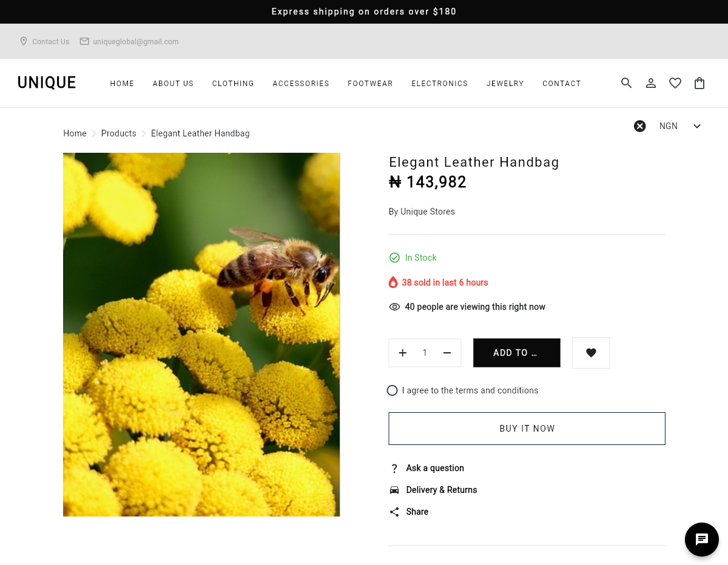The image size is (728, 565).
Task: Open wishlist heart icon in header
Action: (675, 83)
